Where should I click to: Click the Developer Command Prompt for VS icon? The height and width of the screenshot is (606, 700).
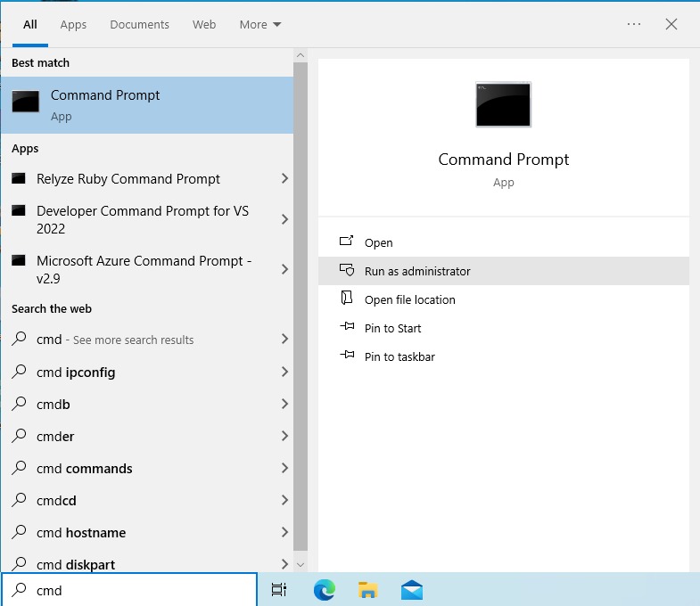click(19, 210)
